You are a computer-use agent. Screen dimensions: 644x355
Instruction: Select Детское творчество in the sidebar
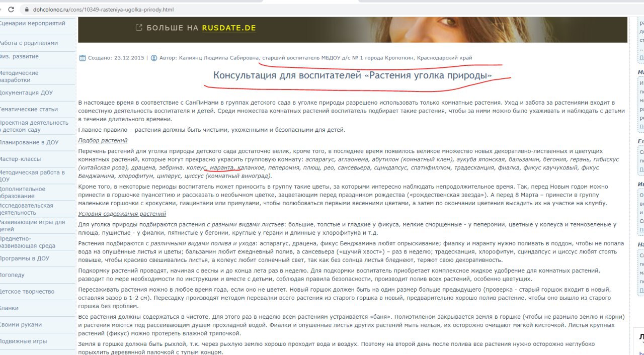click(27, 292)
